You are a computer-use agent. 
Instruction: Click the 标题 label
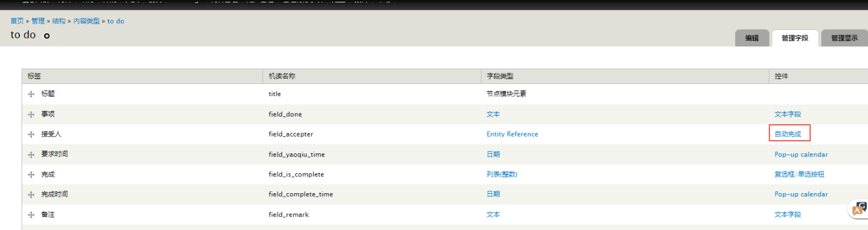48,94
